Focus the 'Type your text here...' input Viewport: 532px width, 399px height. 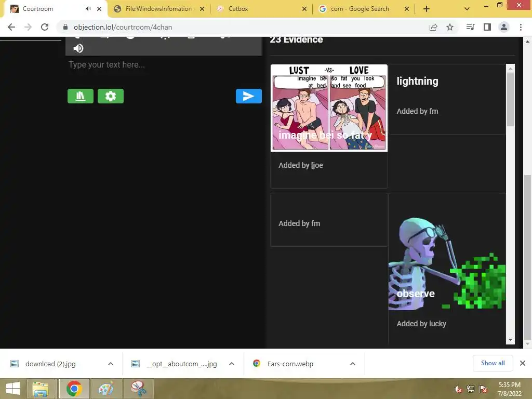tap(164, 65)
